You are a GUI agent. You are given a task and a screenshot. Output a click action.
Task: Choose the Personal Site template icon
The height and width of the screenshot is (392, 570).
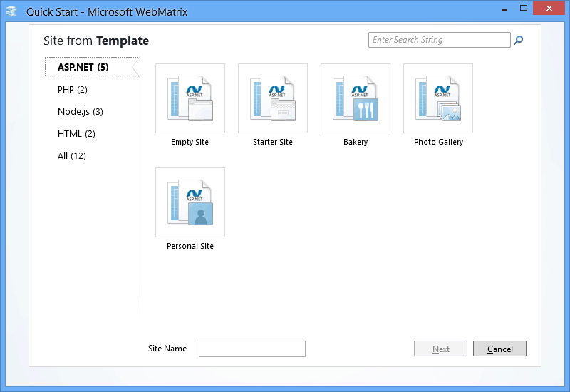tap(190, 202)
